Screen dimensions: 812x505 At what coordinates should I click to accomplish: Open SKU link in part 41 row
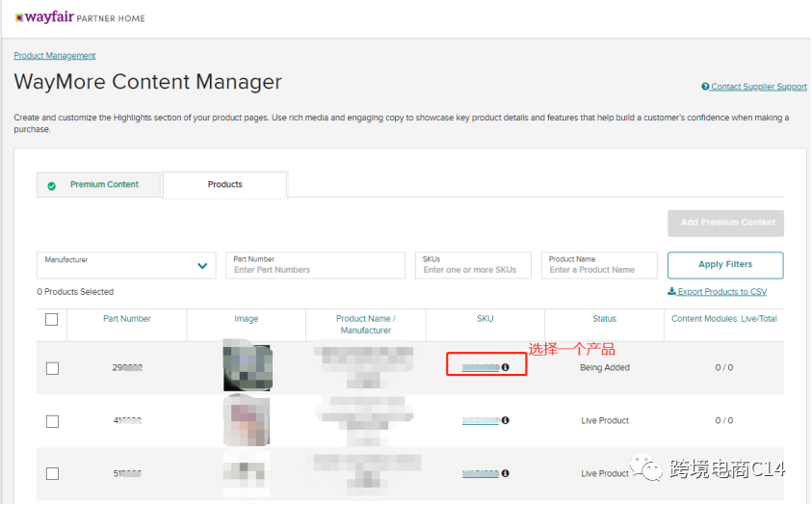coord(481,420)
